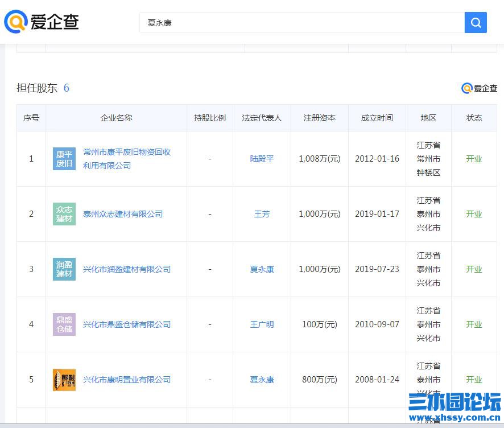Click the 序号 column header
Viewport: 504px width, 428px height.
(31, 118)
